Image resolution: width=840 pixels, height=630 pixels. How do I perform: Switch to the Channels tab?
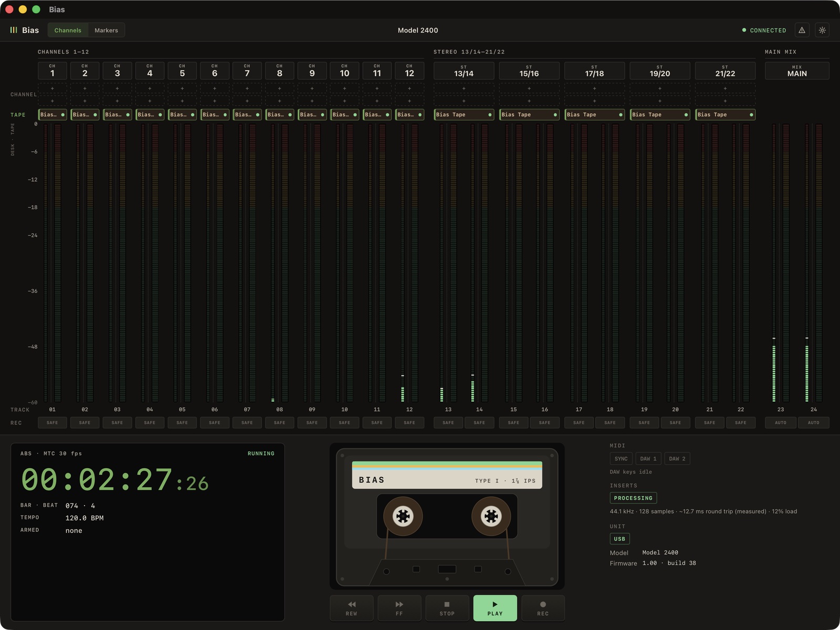[68, 30]
